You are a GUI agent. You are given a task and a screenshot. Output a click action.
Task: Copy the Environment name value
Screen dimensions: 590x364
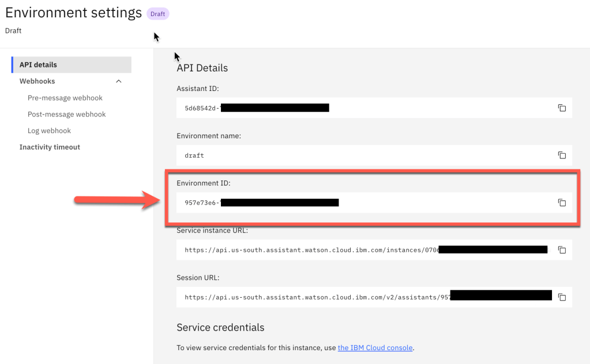point(561,155)
